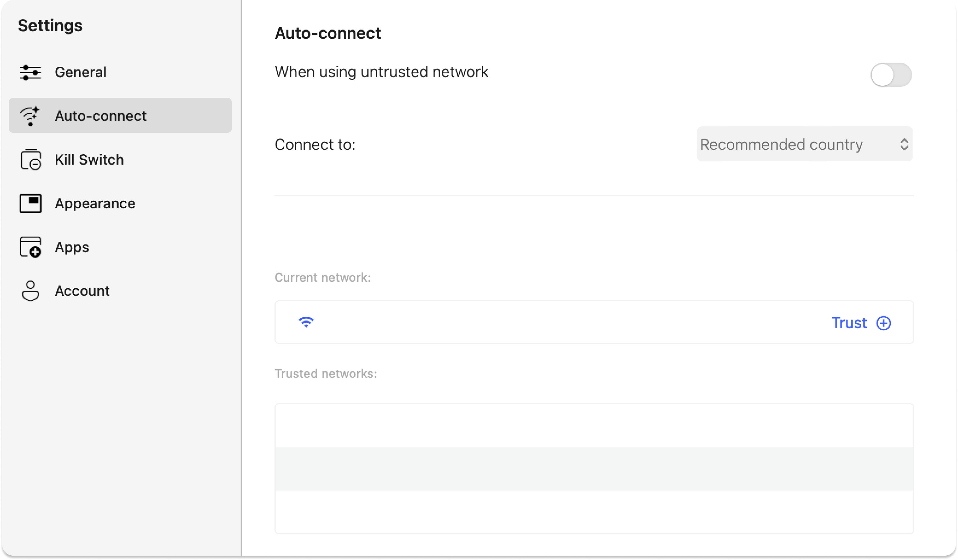Switch to Kill Switch settings

[89, 160]
